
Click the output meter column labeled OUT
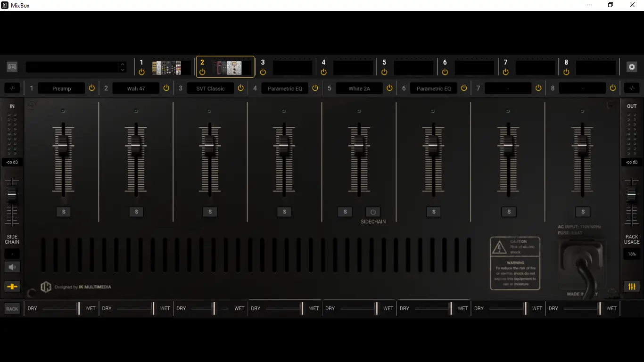tap(631, 132)
